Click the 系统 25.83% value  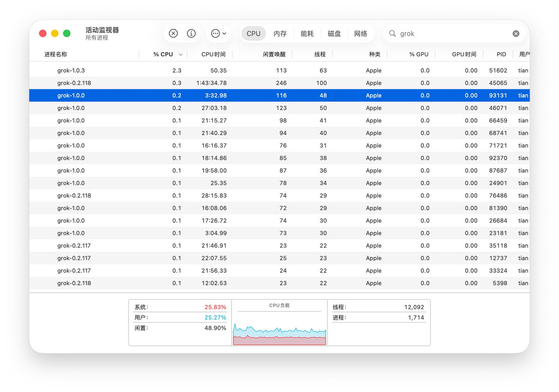tap(215, 307)
